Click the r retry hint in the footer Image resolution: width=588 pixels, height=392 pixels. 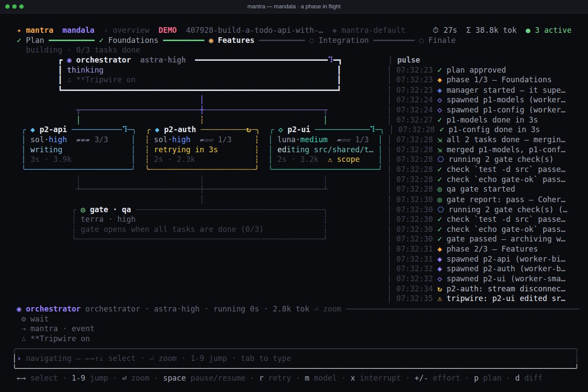pyautogui.click(x=275, y=378)
